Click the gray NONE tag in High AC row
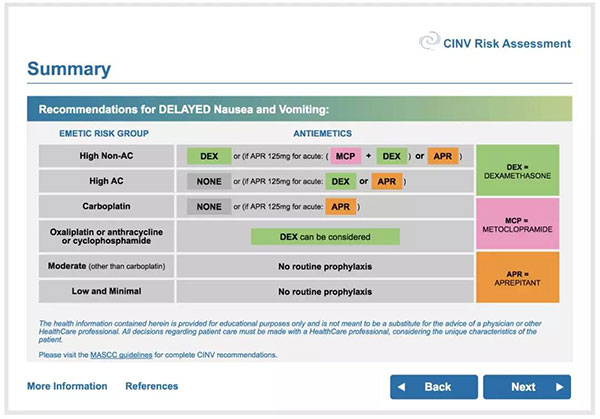The width and height of the screenshot is (600, 419). pos(209,181)
